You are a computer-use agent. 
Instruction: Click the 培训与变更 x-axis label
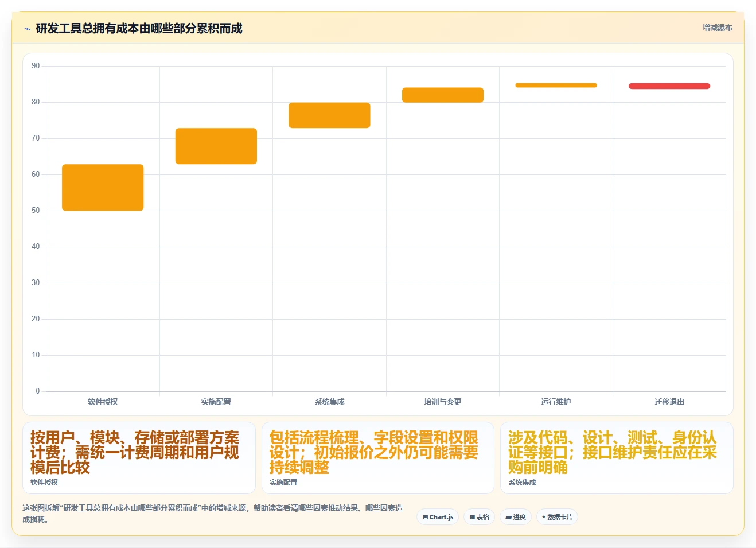(x=443, y=402)
